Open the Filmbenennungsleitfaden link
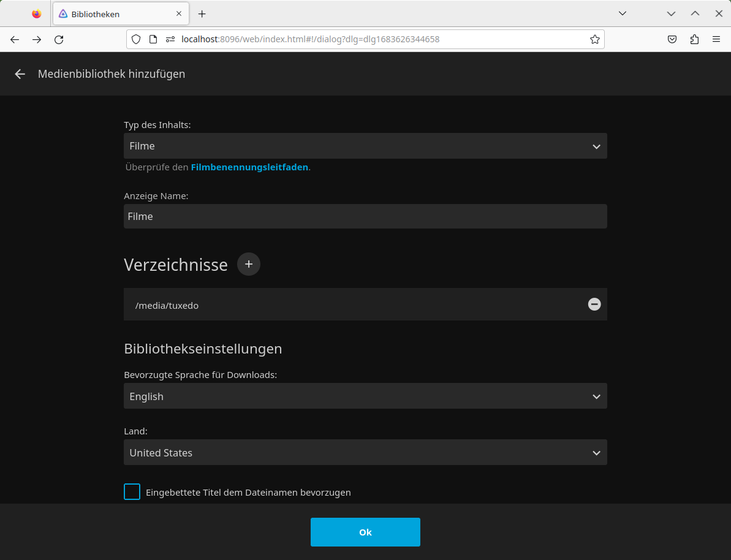 coord(249,167)
